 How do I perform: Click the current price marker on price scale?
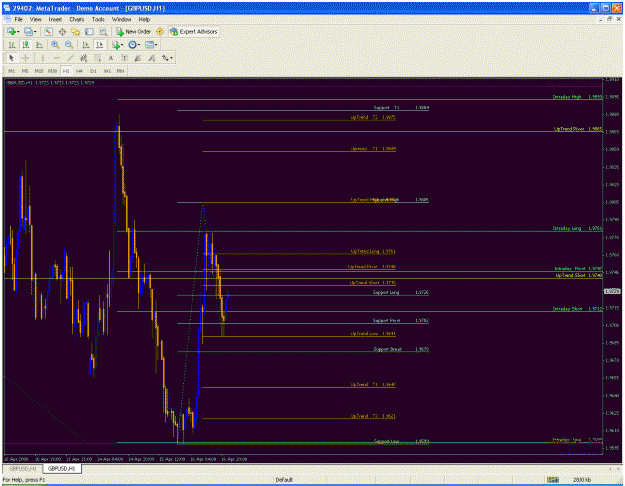coord(612,291)
